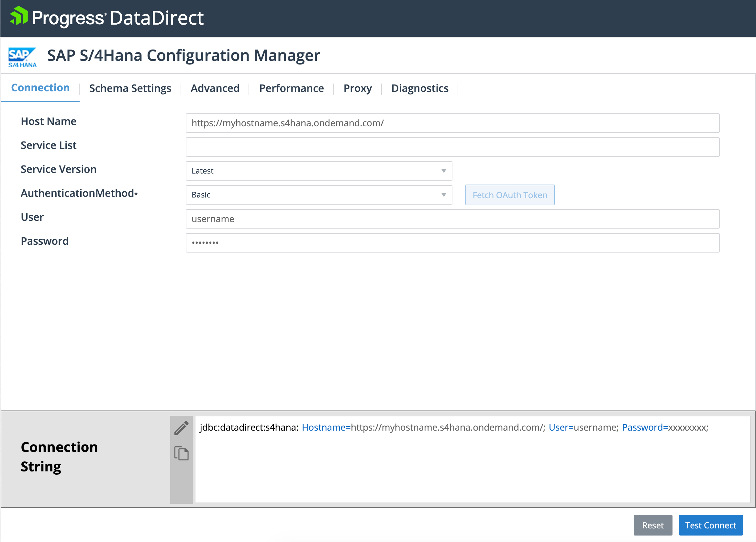Click the copy connection string icon
The height and width of the screenshot is (542, 756).
point(181,453)
